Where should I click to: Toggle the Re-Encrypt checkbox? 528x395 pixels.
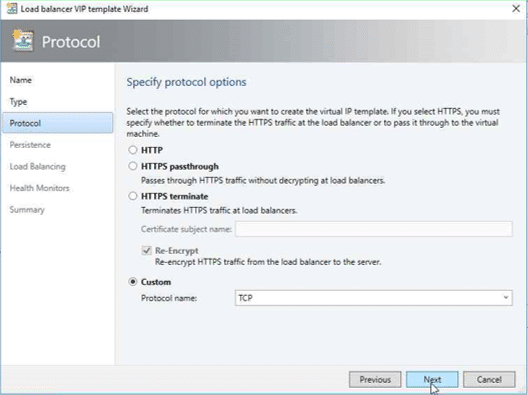point(146,251)
